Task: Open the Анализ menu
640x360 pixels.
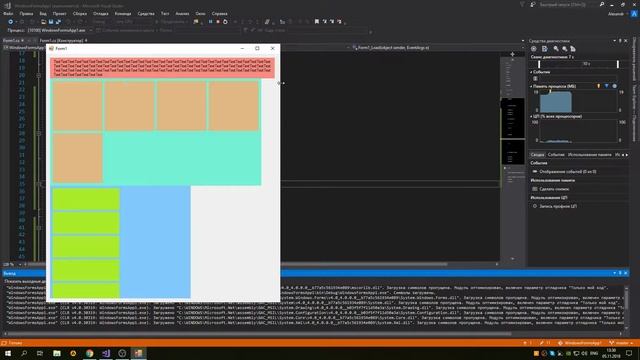Action: tap(182, 13)
